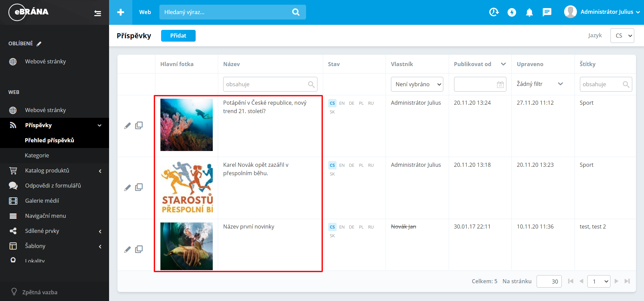Viewport: 644px width, 301px height.
Task: Switch Karel Novák post to PL language
Action: click(361, 165)
